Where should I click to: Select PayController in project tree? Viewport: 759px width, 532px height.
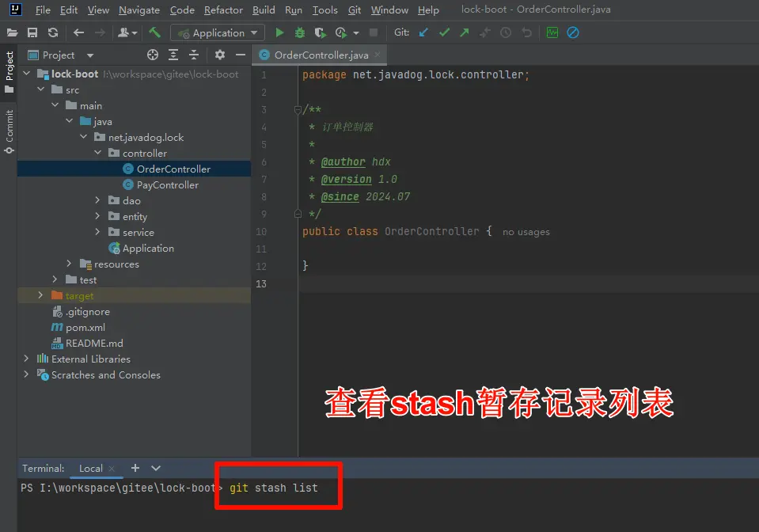point(167,184)
